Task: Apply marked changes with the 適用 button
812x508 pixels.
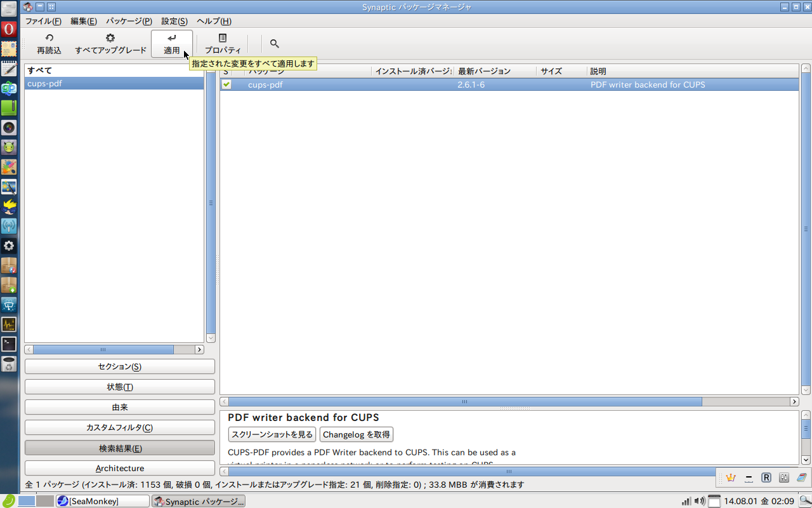Action: [x=172, y=44]
